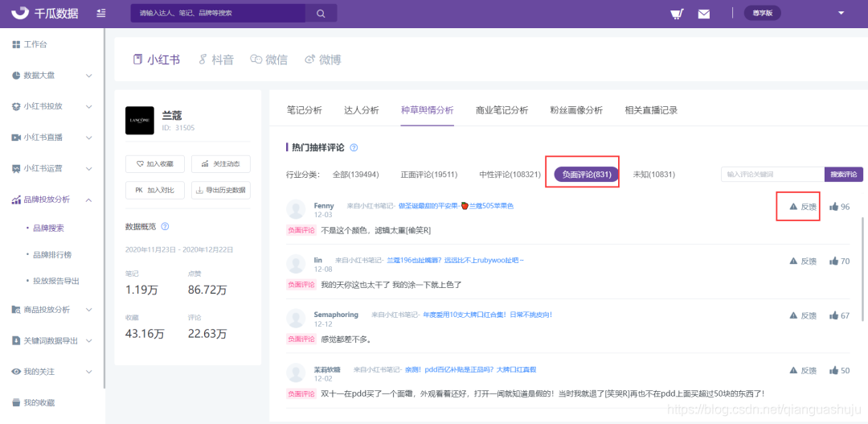This screenshot has width=868, height=424.
Task: Open the 年度爱用10支大牌口红合集 note link
Action: point(488,315)
